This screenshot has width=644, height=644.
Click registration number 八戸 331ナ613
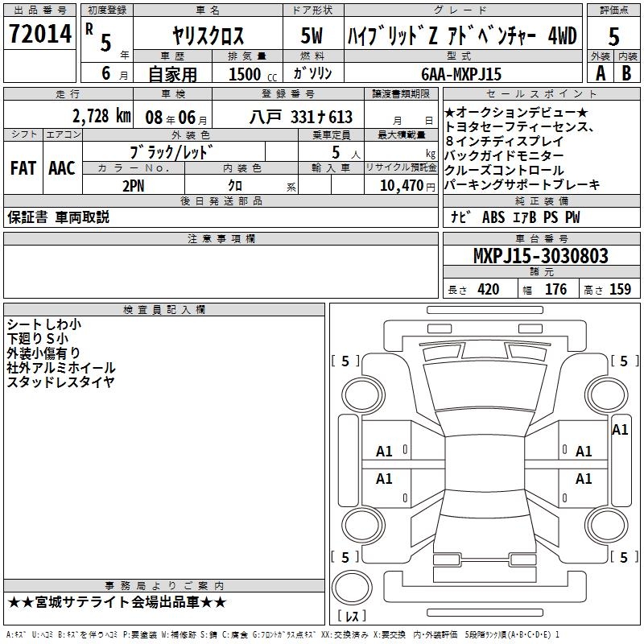pyautogui.click(x=289, y=117)
